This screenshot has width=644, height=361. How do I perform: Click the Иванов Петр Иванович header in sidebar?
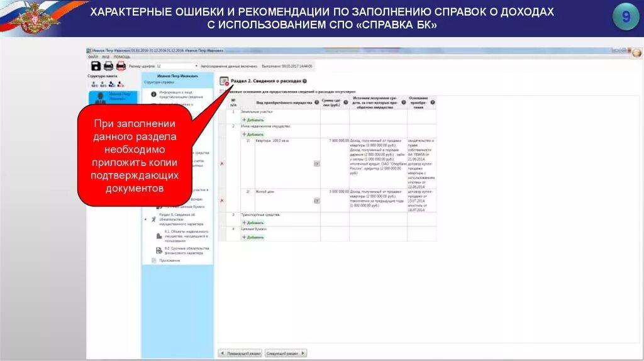(177, 76)
